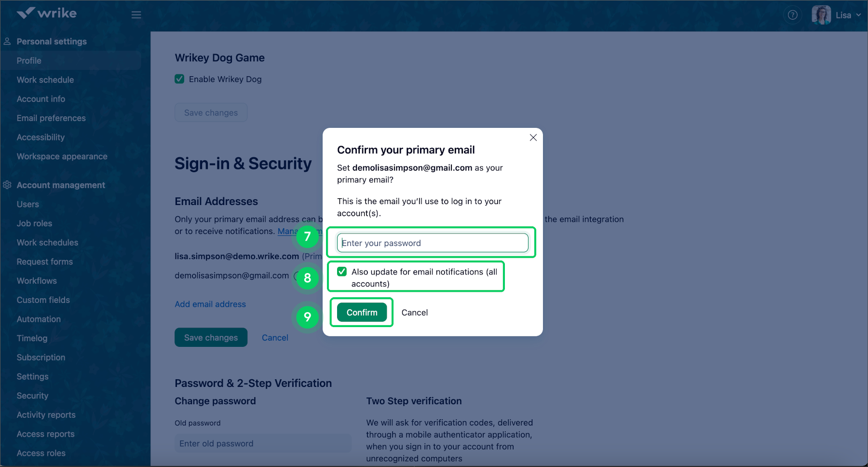Open the help question mark icon
Viewport: 868px width, 467px height.
pyautogui.click(x=792, y=15)
